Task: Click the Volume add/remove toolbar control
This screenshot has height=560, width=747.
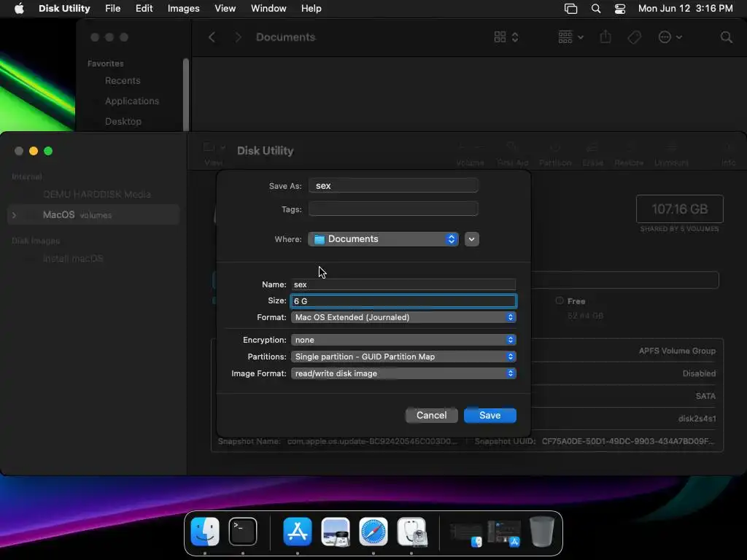Action: 471,154
